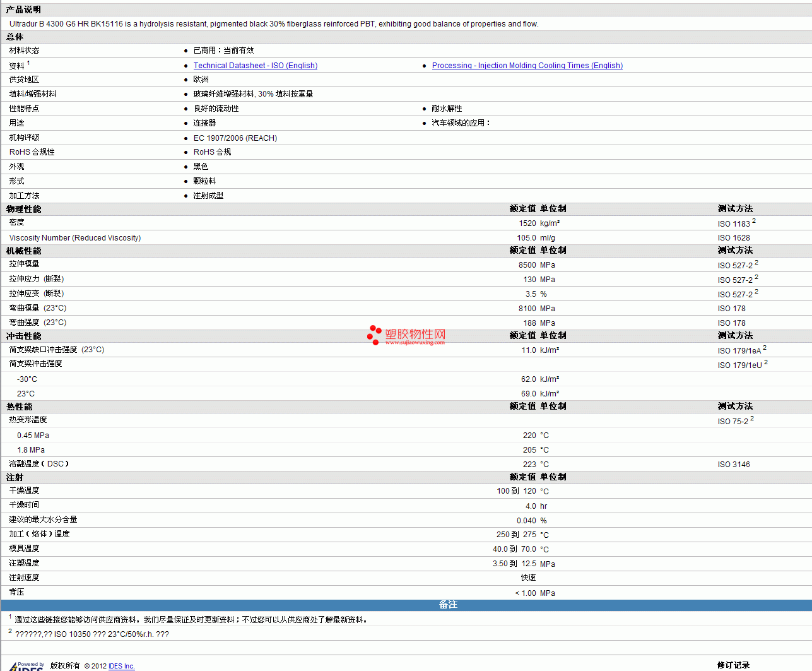
Task: Select the -30°C condition row label
Action: click(27, 379)
